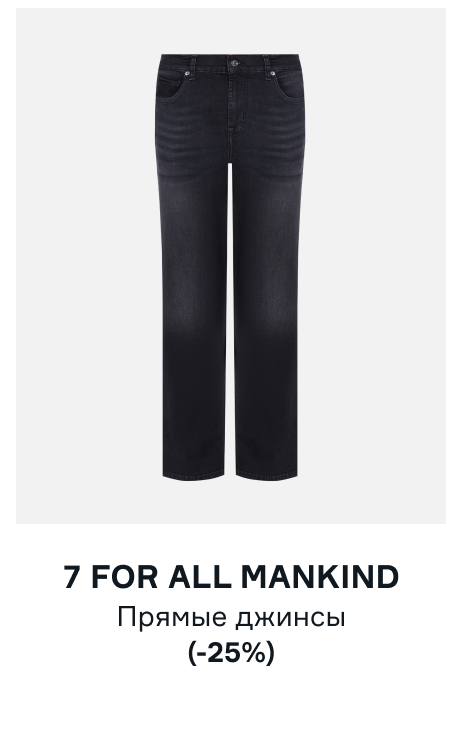Click the waistband button on the jeans

(x=233, y=63)
